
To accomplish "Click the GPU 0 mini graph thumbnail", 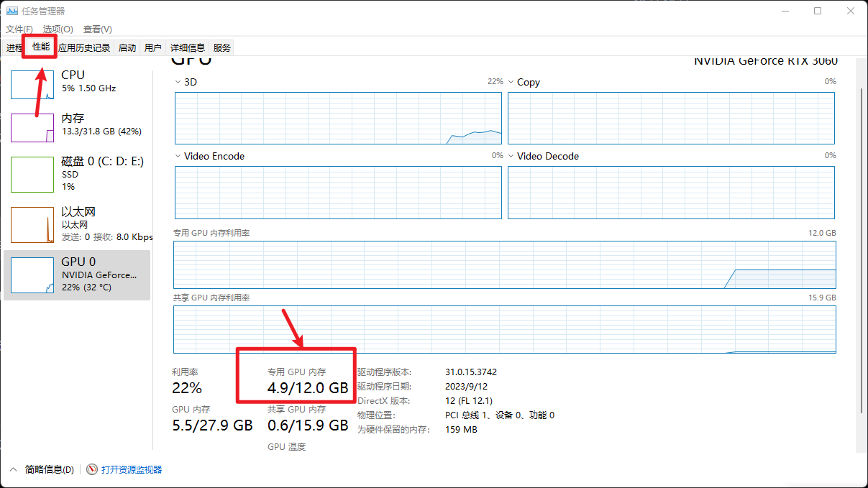I will 32,275.
